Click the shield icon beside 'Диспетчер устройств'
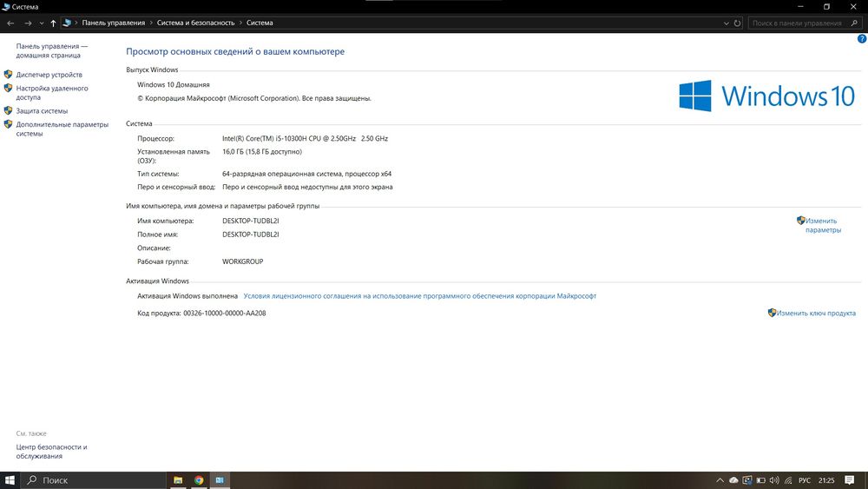The width and height of the screenshot is (868, 489). [8, 74]
